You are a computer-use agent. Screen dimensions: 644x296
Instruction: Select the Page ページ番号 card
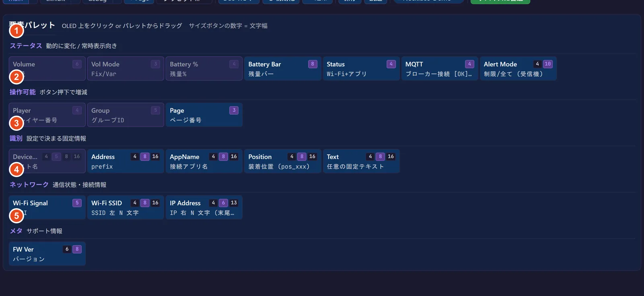204,115
